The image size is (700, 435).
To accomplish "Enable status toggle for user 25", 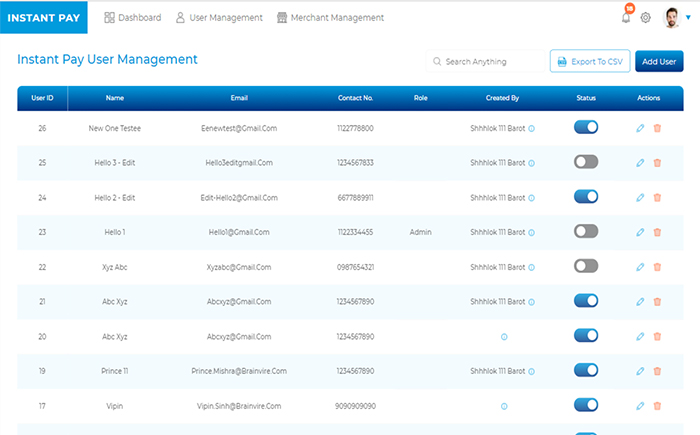I will pyautogui.click(x=586, y=162).
